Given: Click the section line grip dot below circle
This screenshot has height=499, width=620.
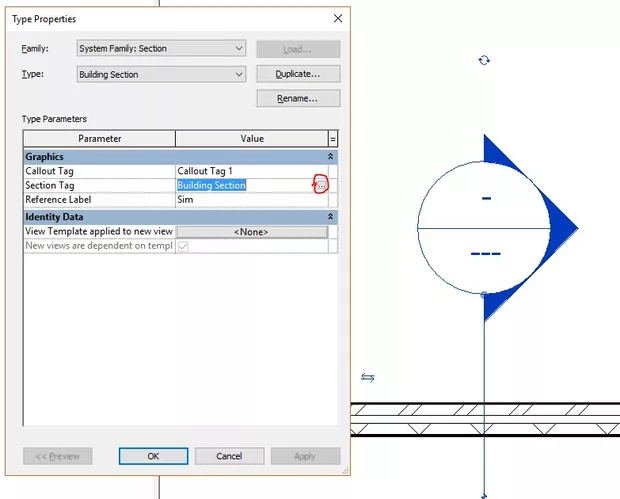Looking at the screenshot, I should [485, 295].
